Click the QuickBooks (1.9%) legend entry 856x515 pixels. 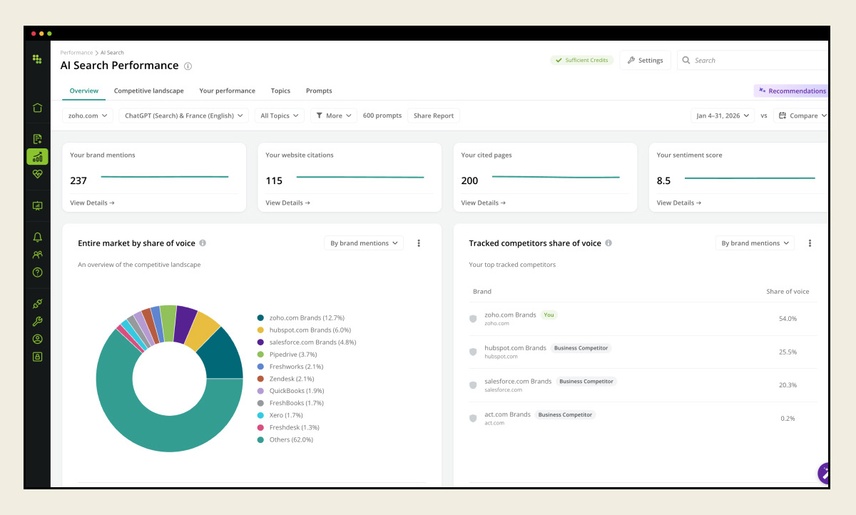pos(290,391)
